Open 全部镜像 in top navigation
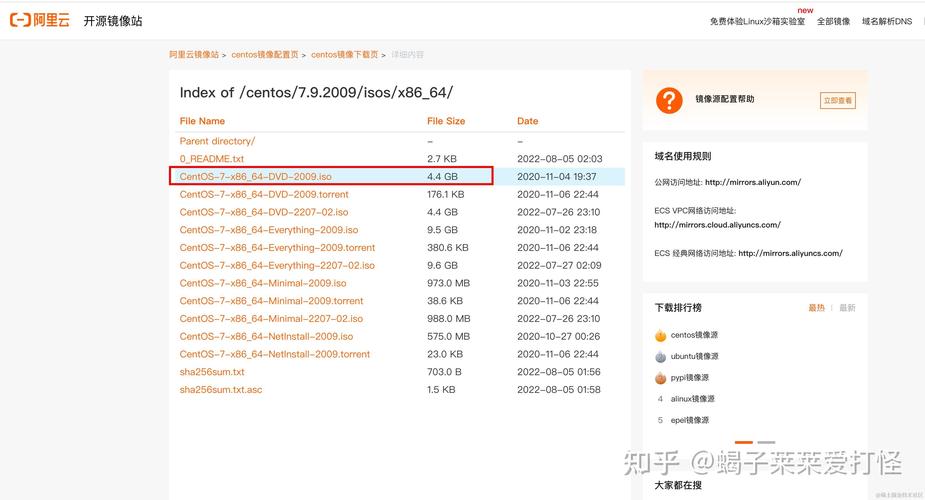This screenshot has height=500, width=925. pyautogui.click(x=833, y=21)
